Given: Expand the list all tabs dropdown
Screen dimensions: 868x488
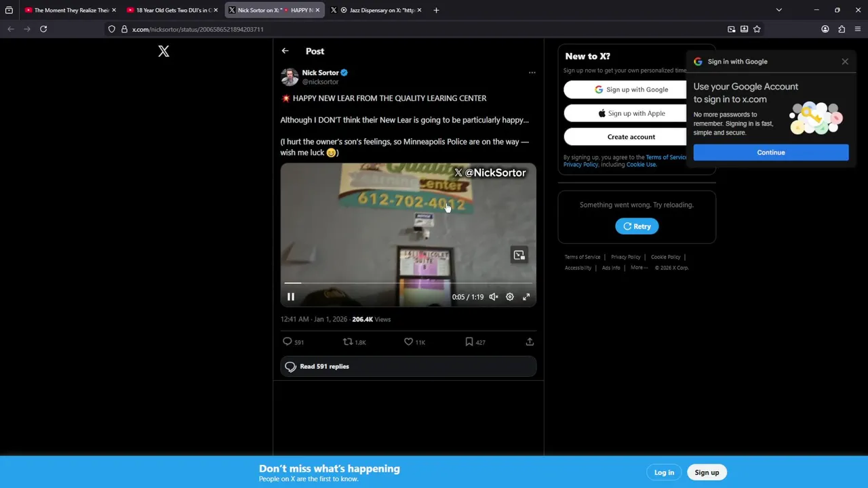Looking at the screenshot, I should 778,10.
